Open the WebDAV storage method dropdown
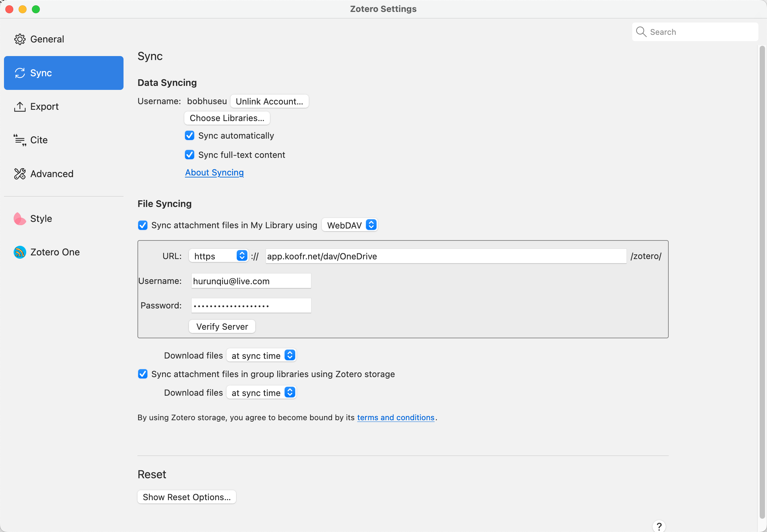The height and width of the screenshot is (532, 767). (350, 225)
